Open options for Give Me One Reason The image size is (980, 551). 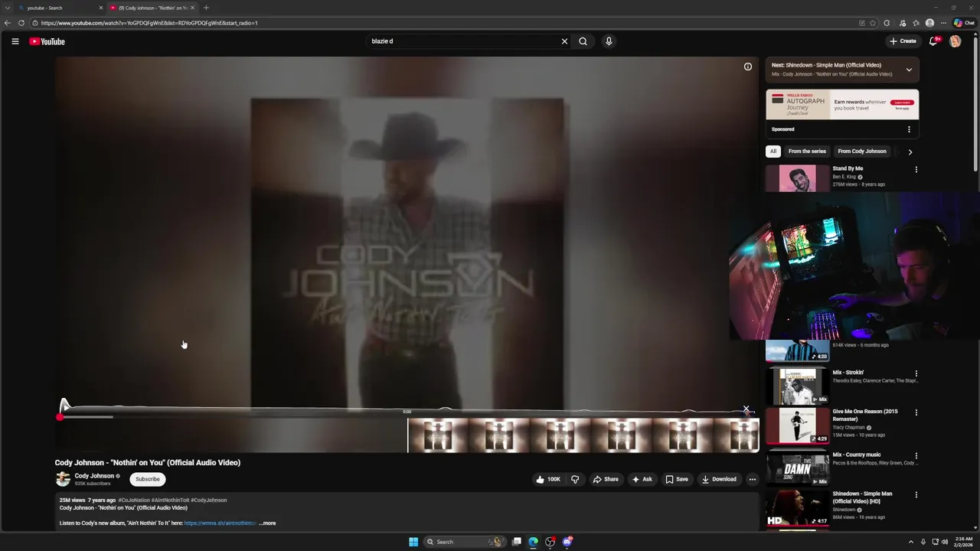(x=916, y=413)
